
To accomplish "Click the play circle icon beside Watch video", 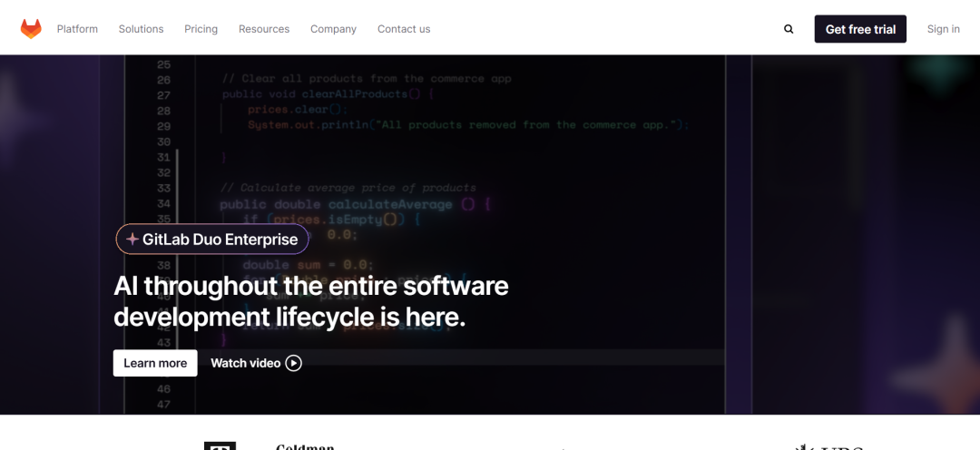I will point(294,363).
